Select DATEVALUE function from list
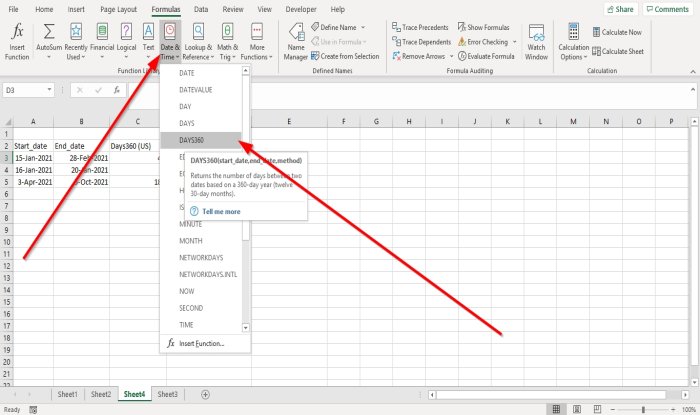The width and height of the screenshot is (700, 415). (201, 90)
